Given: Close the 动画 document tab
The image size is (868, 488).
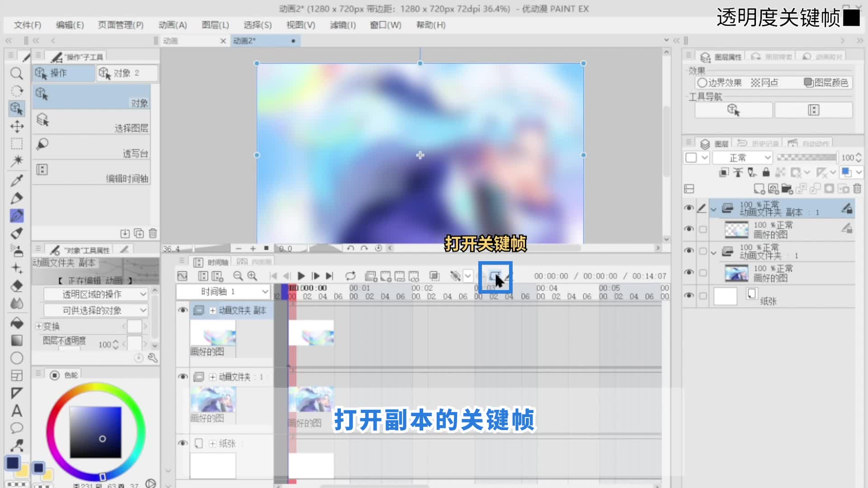Looking at the screenshot, I should tap(223, 41).
